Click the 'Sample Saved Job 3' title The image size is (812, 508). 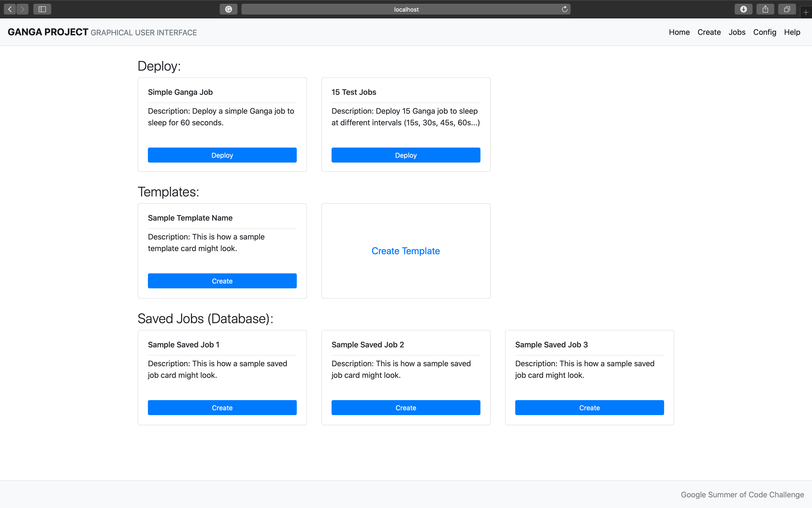pyautogui.click(x=551, y=345)
